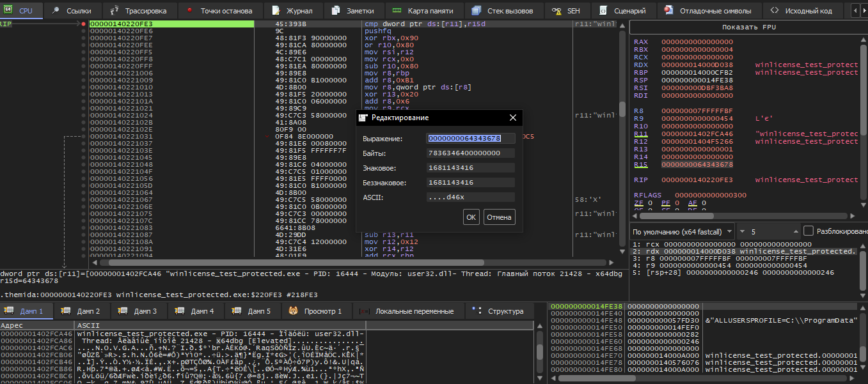Screen dimensions: 868x384
Task: Click the Знаковое value field
Action: click(x=471, y=168)
